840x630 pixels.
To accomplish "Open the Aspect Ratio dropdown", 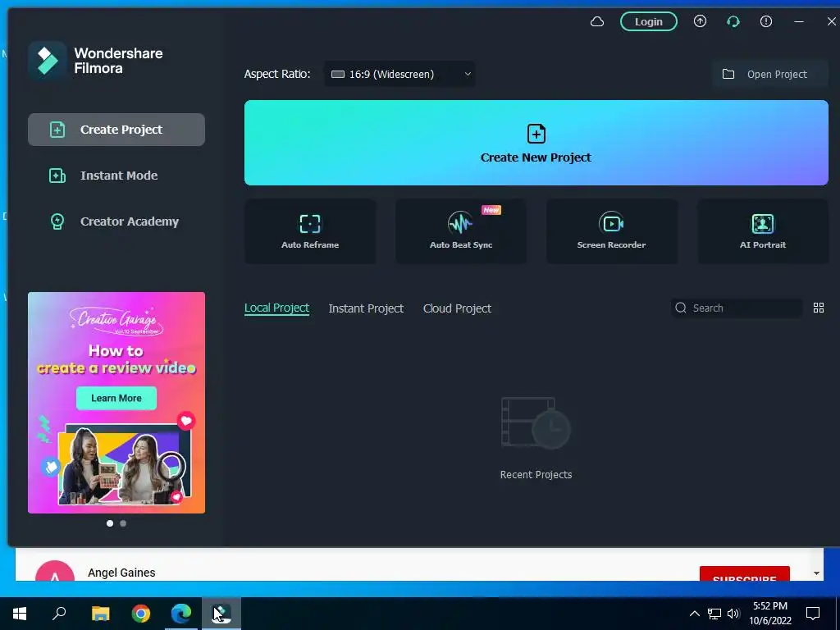I will point(399,74).
